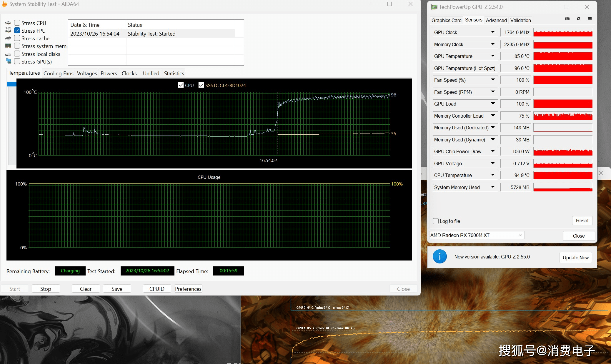The image size is (611, 364).
Task: Click Update Now for GPU-Z 2.55.0
Action: coord(575,258)
